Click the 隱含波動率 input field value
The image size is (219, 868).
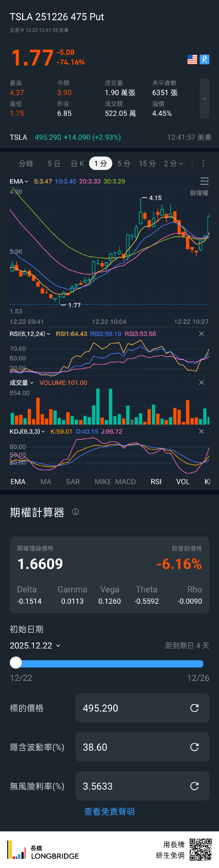click(x=131, y=747)
